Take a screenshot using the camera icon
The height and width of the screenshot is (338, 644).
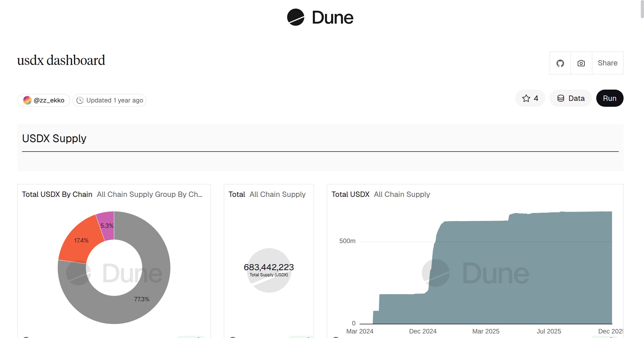click(581, 63)
